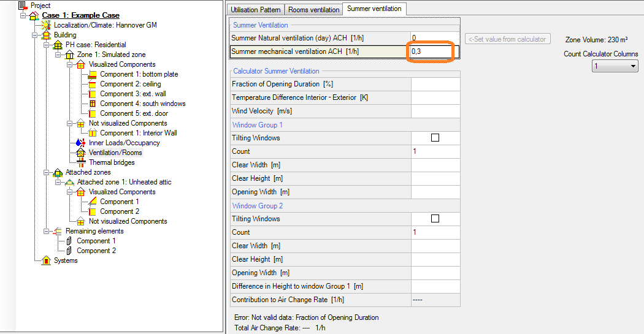This screenshot has height=334, width=644.
Task: Toggle Tilting Windows checkbox for Window Group 2
Action: pos(435,219)
